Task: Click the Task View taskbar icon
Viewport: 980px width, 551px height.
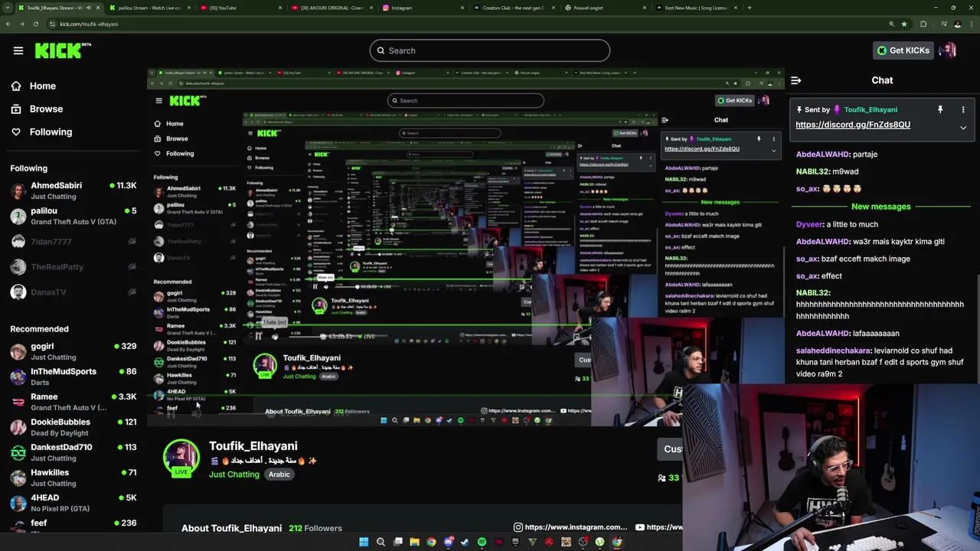Action: point(397,542)
